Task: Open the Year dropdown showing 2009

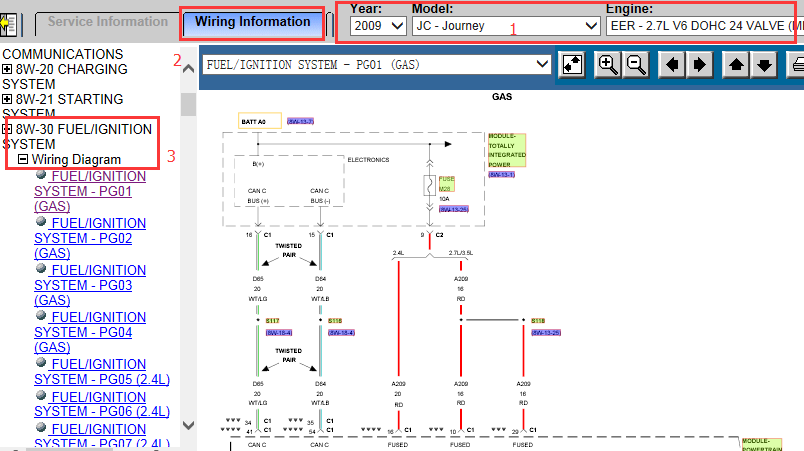Action: [x=378, y=26]
